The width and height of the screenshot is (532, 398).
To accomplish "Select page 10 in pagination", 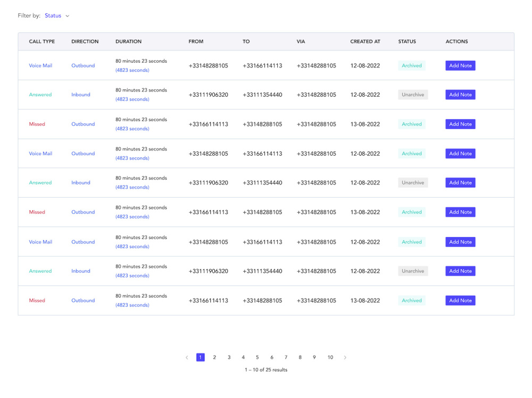I will (x=330, y=357).
